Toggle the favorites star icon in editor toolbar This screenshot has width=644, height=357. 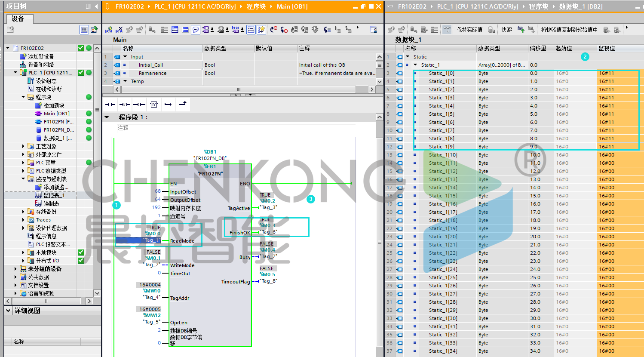tap(261, 30)
